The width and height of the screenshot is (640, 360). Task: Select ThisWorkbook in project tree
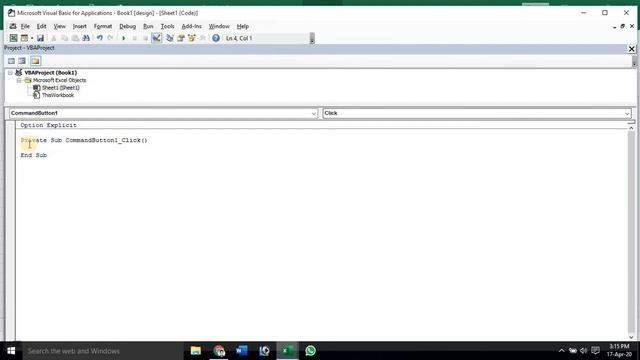[58, 95]
